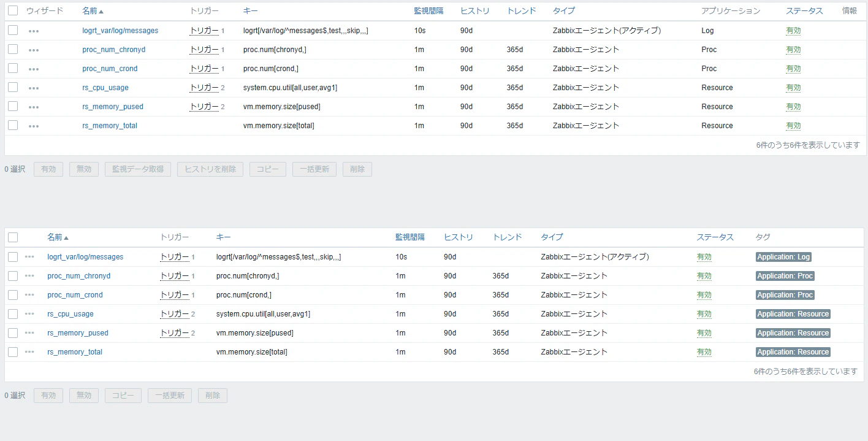Click lower 一括更新 button

[x=170, y=396]
